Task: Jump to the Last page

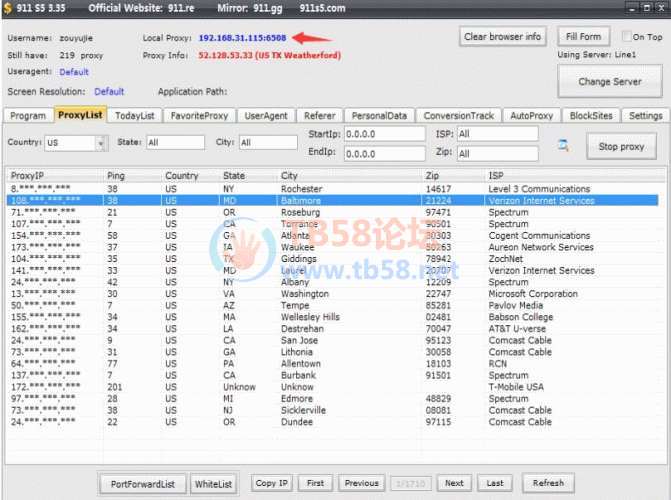Action: tap(495, 483)
